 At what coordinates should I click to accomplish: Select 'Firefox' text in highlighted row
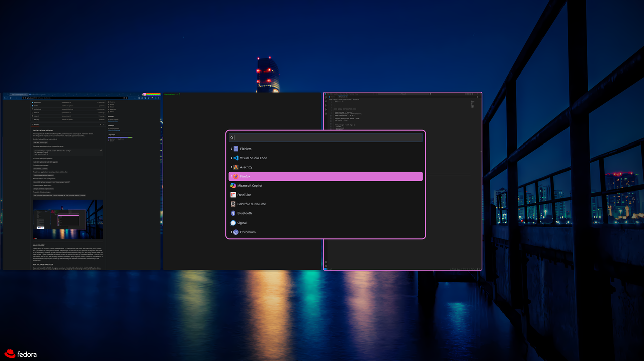[245, 176]
